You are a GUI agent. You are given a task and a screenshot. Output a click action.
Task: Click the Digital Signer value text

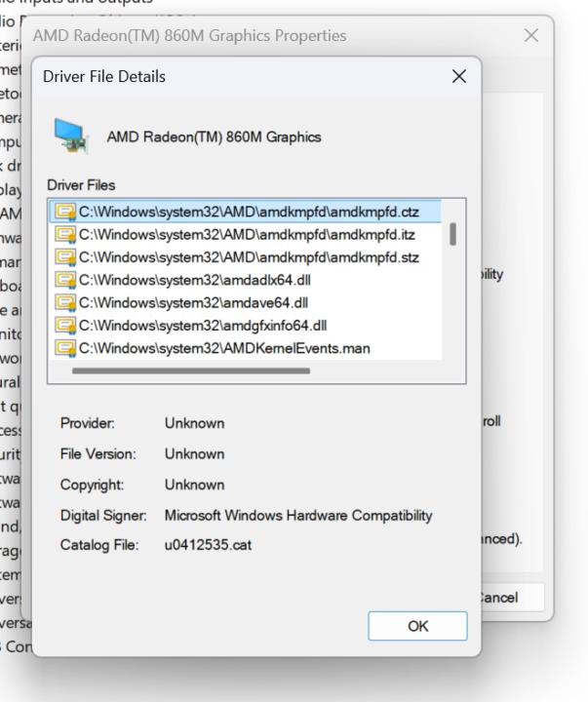point(298,516)
